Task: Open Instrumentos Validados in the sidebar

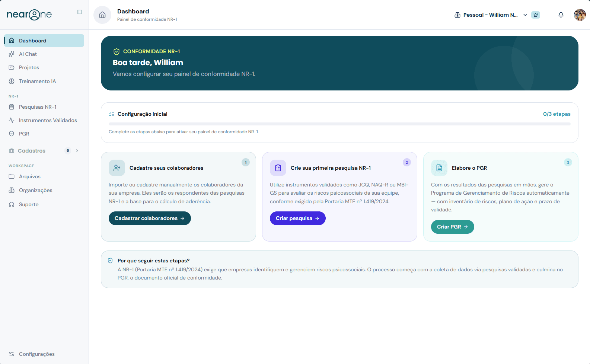Action: point(44,120)
